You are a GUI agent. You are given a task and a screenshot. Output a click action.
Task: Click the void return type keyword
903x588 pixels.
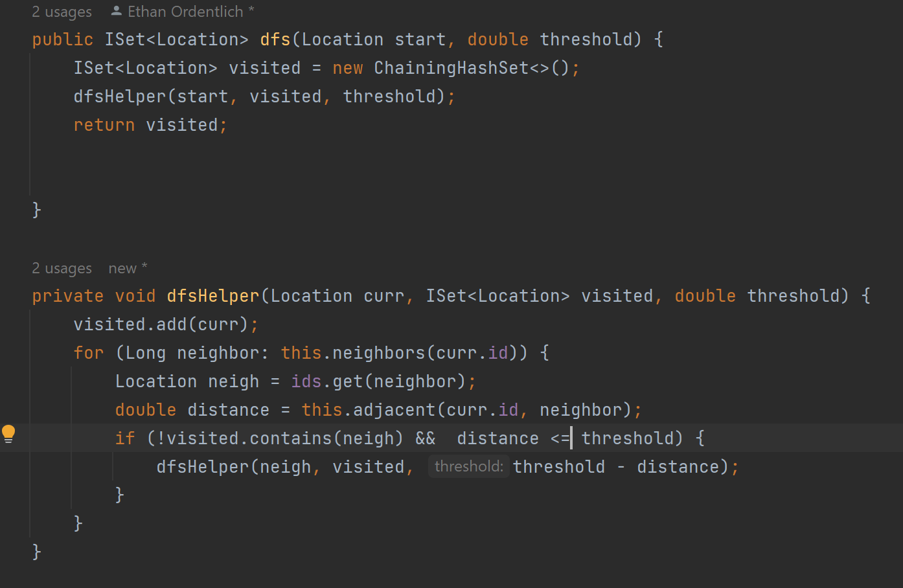tap(135, 296)
